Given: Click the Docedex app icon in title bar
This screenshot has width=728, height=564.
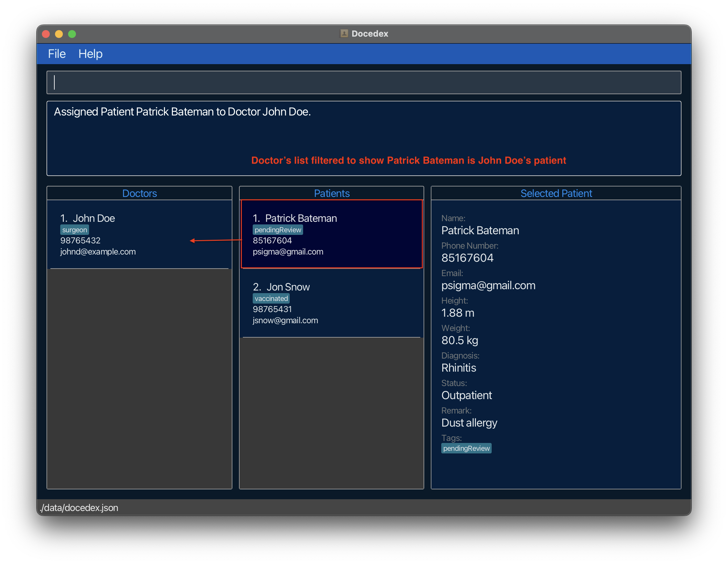Looking at the screenshot, I should [x=344, y=33].
